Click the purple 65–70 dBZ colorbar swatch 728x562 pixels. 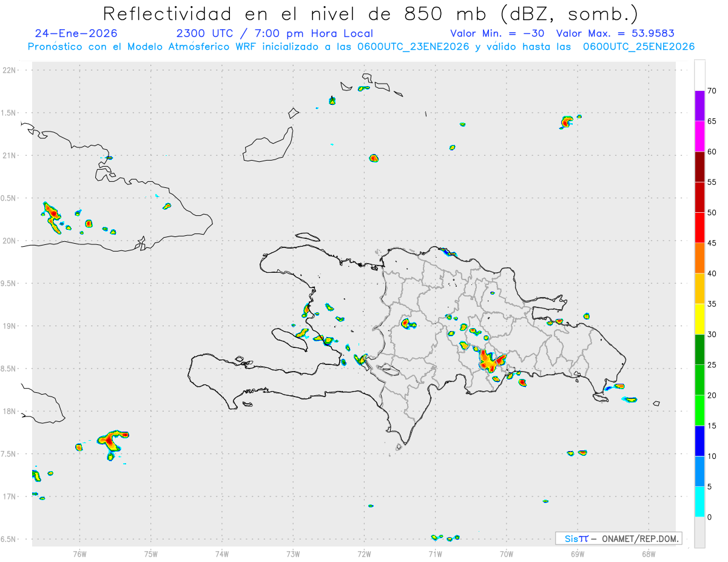click(x=699, y=106)
